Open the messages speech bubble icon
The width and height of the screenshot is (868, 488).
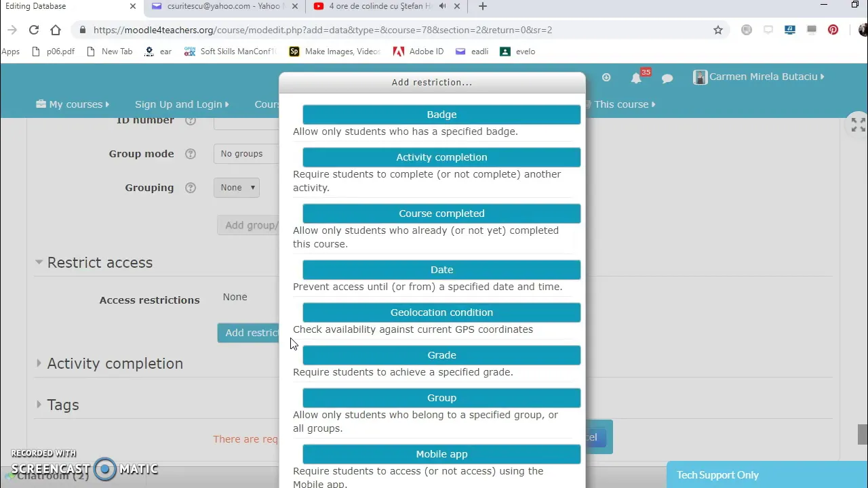tap(667, 79)
